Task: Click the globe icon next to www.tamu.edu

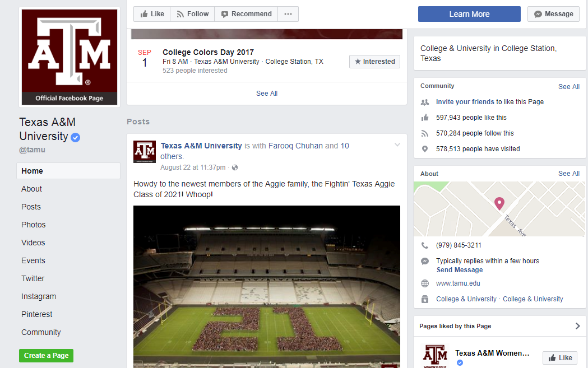Action: (424, 283)
